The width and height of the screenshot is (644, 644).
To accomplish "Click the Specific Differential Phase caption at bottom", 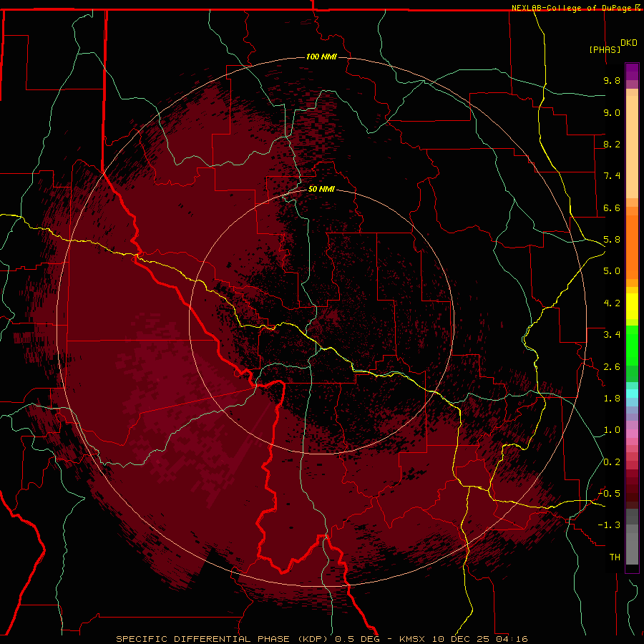I will tap(321, 639).
